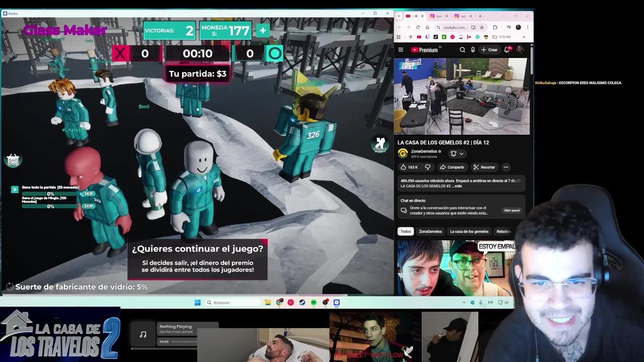Screen dimensions: 644x362
Task: Like the video showing 163 K
Action: (409, 167)
